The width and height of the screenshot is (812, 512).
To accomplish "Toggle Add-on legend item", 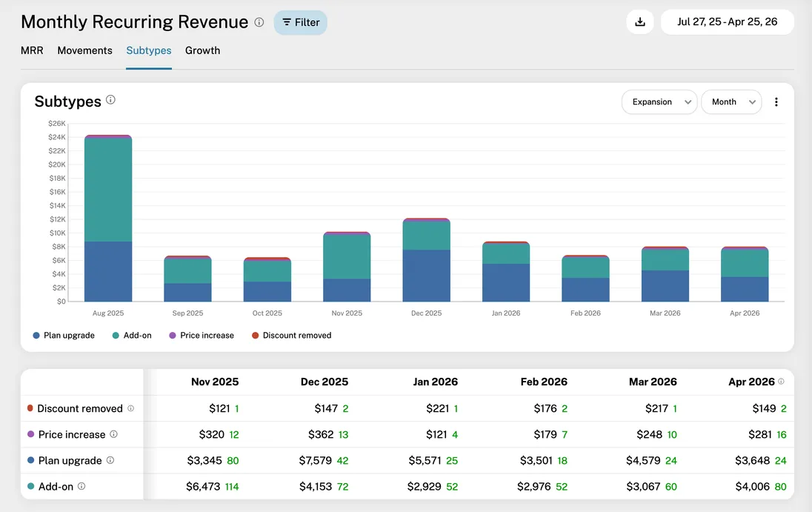I will point(132,336).
